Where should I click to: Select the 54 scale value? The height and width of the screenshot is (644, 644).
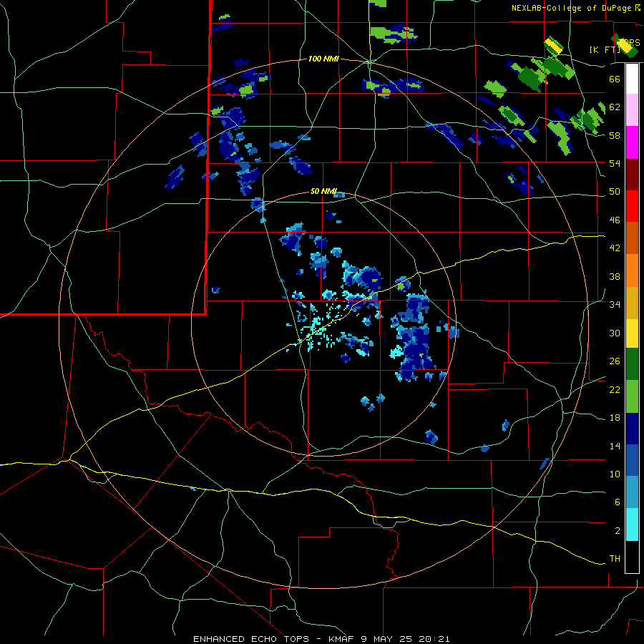615,163
